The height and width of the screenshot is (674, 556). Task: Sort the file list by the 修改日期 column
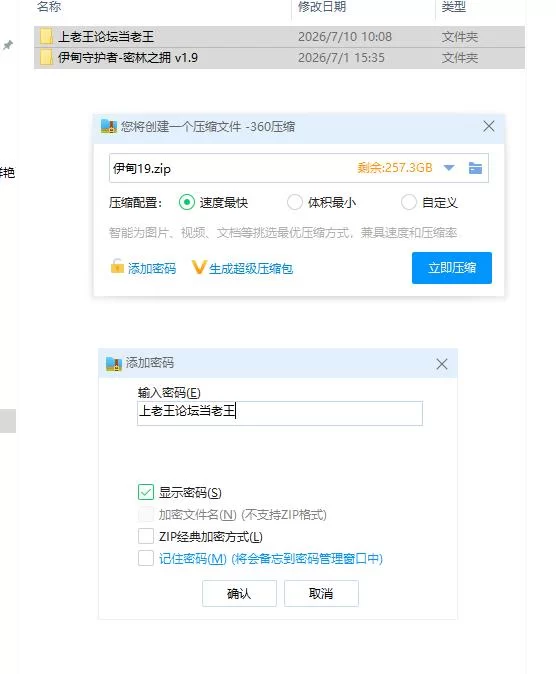[322, 6]
